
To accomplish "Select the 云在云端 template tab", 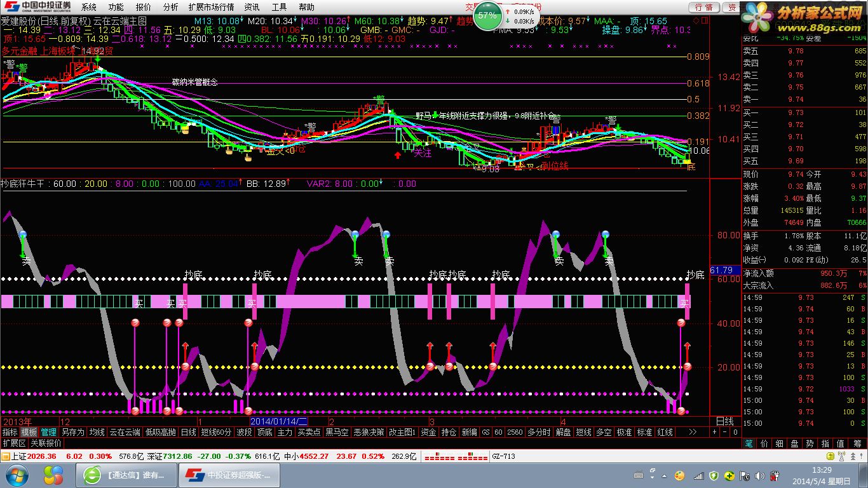I will coord(125,432).
